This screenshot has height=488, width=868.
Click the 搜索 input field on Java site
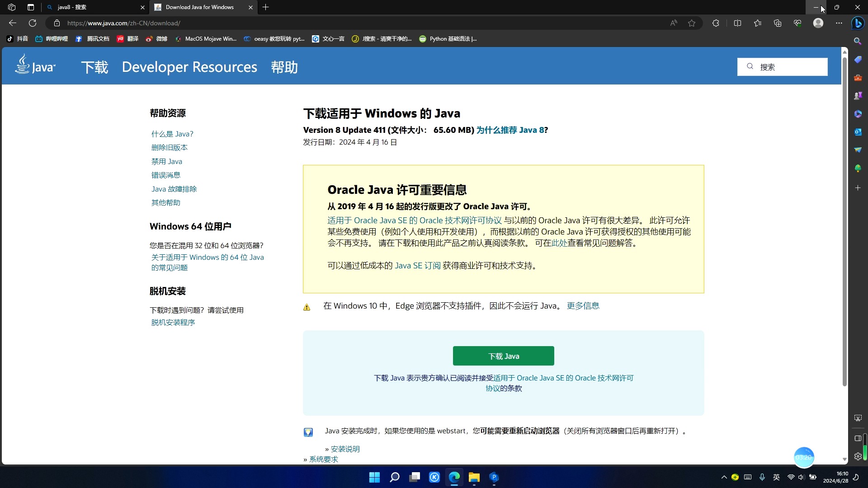(x=782, y=67)
